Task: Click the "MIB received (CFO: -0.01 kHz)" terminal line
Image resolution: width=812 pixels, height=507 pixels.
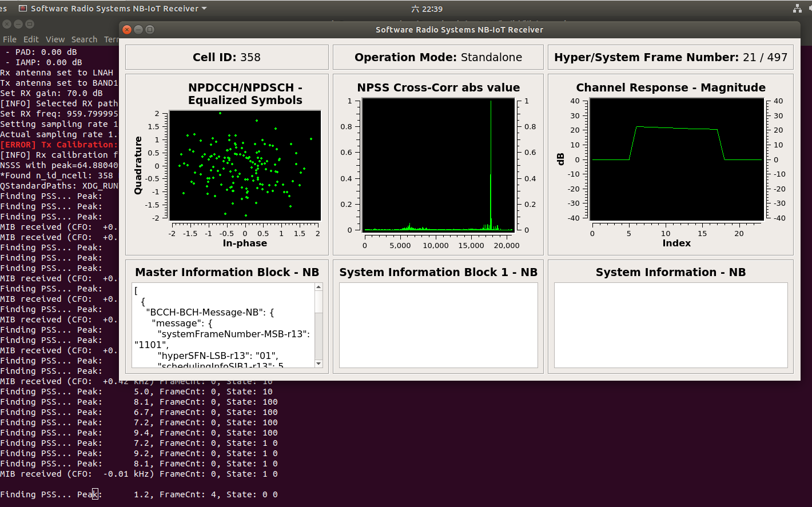Action: (x=139, y=474)
